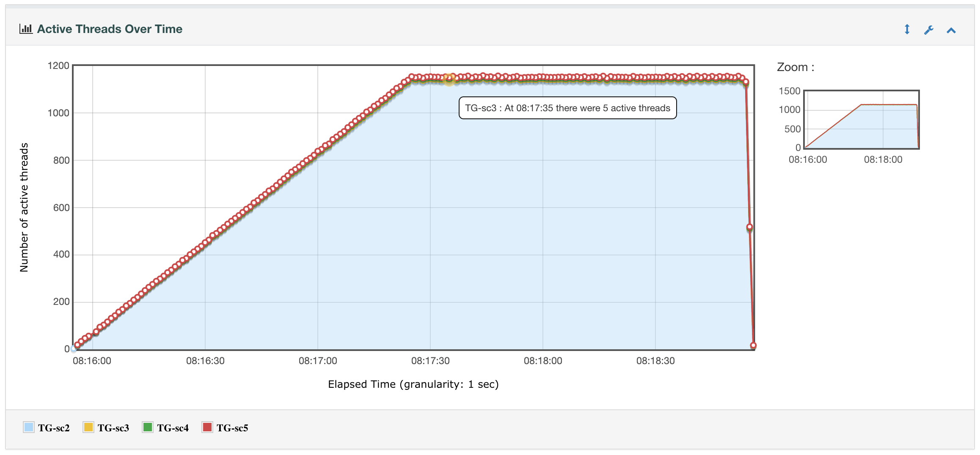The image size is (980, 455).
Task: Click the final data point at zero threads
Action: click(753, 345)
